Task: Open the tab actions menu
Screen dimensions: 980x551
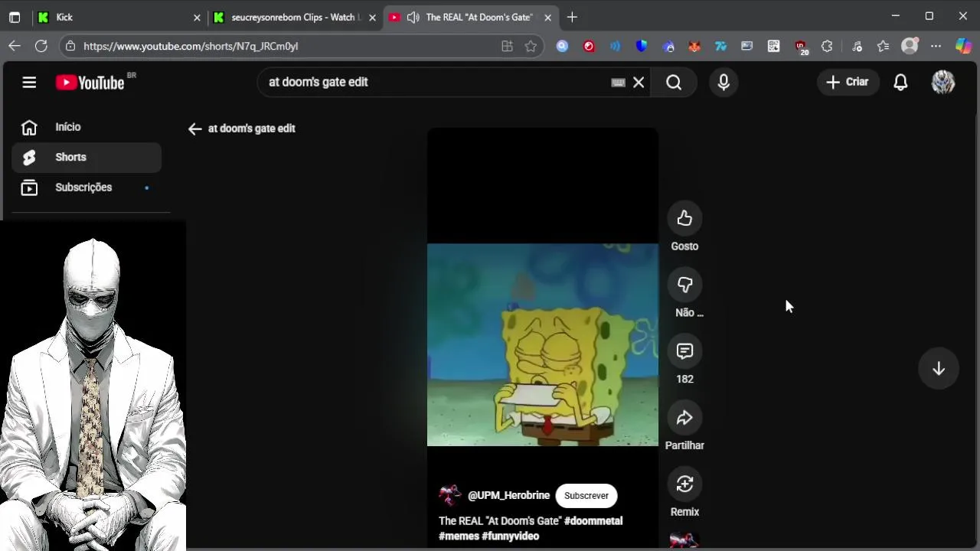Action: (15, 17)
